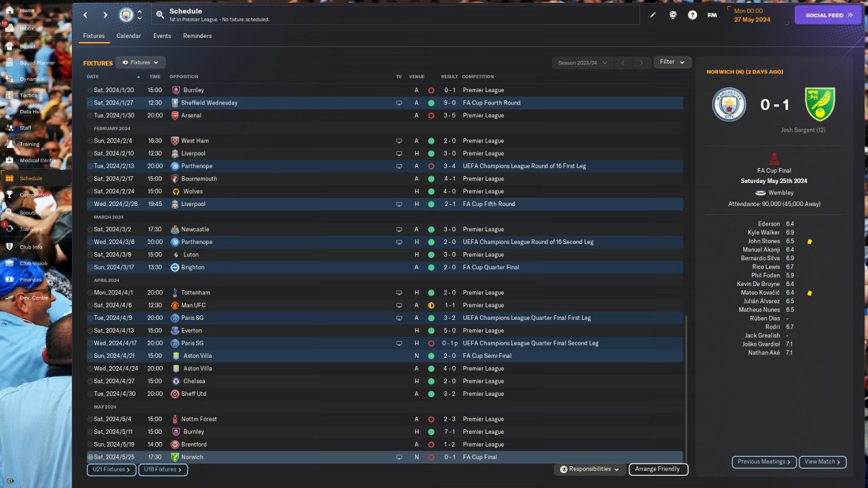Image resolution: width=868 pixels, height=488 pixels.
Task: Select the circle on Everton row
Action: (x=90, y=331)
